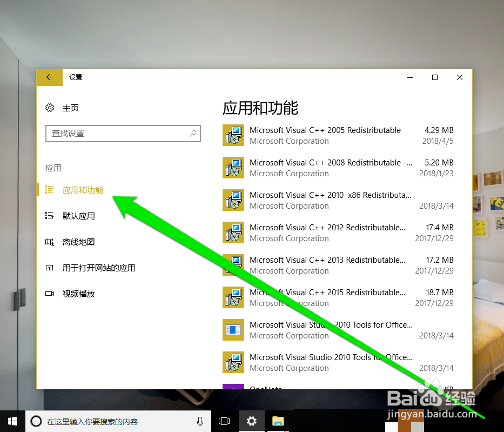Click the back arrow in Settings title bar
504x432 pixels.
50,77
